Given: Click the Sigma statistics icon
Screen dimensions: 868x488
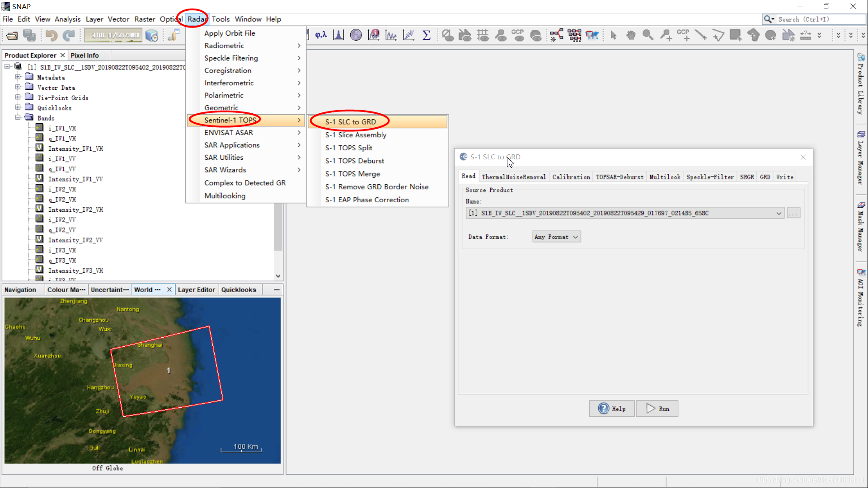Looking at the screenshot, I should pos(426,35).
